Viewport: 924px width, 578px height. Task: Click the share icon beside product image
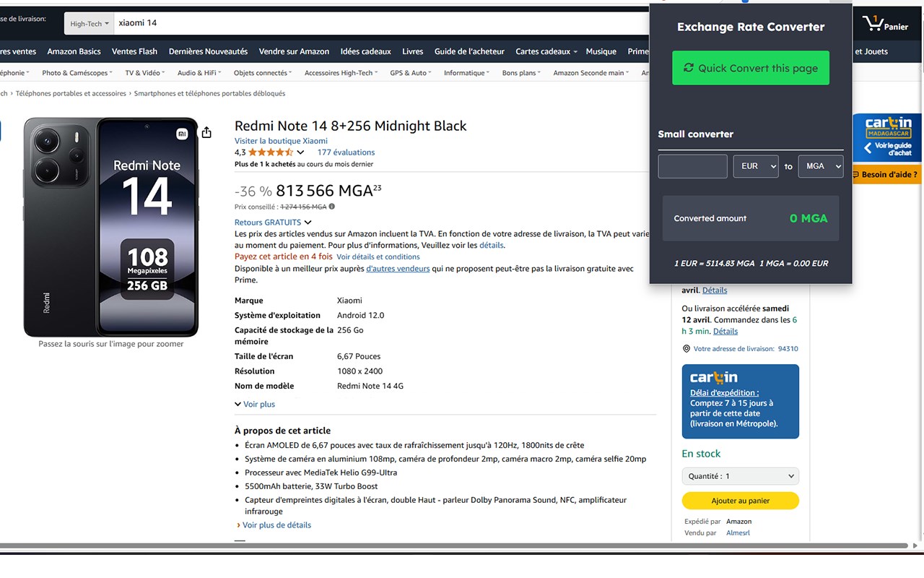tap(206, 132)
